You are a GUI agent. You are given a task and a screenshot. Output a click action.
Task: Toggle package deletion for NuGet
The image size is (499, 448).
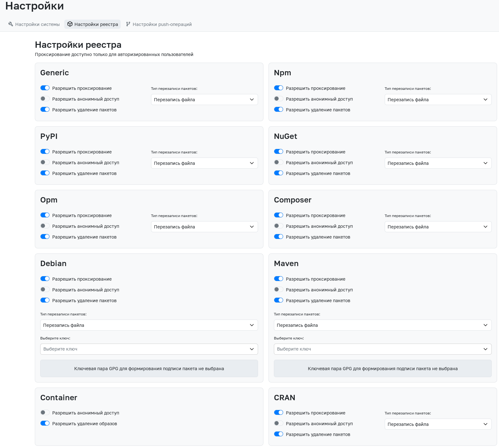click(279, 173)
